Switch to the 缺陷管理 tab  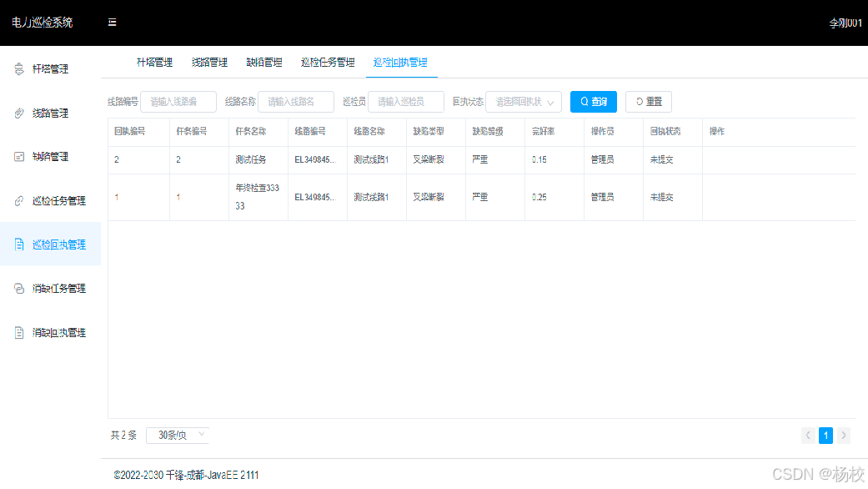click(264, 63)
